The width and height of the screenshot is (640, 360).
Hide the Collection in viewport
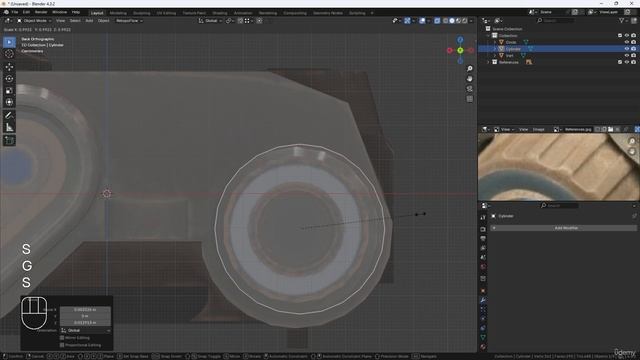pyautogui.click(x=627, y=36)
